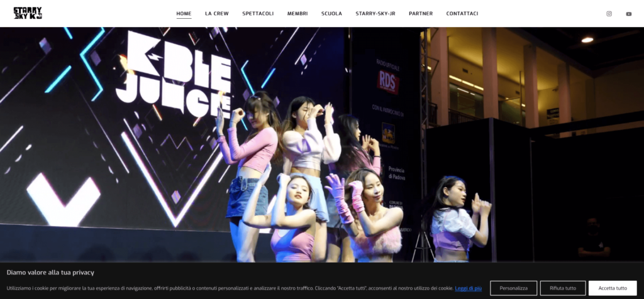
Task: Open cookie preferences with Personalizza
Action: 513,288
